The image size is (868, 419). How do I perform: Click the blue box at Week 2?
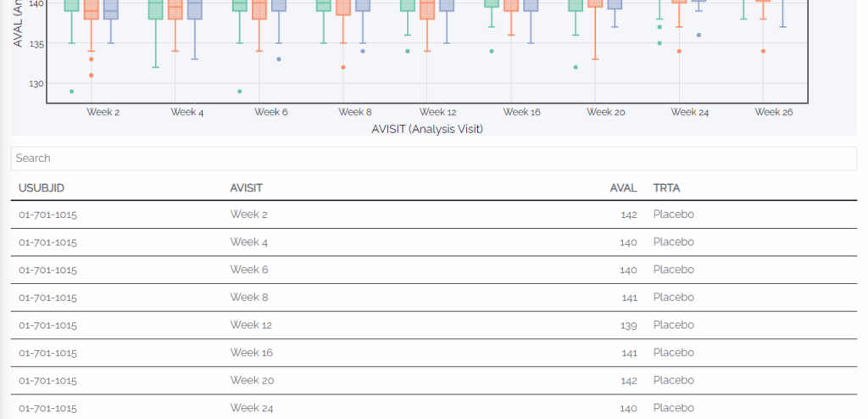(111, 9)
